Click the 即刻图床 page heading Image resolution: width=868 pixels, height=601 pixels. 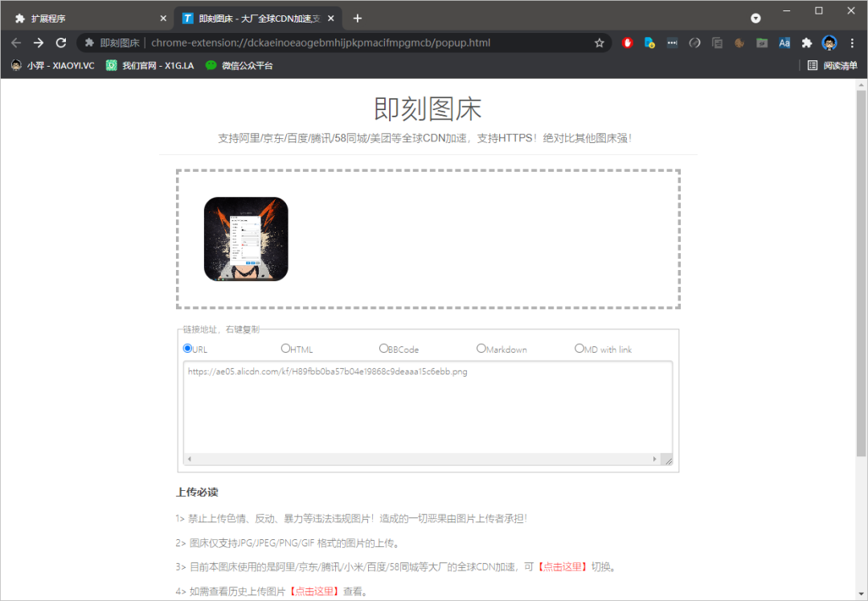428,108
